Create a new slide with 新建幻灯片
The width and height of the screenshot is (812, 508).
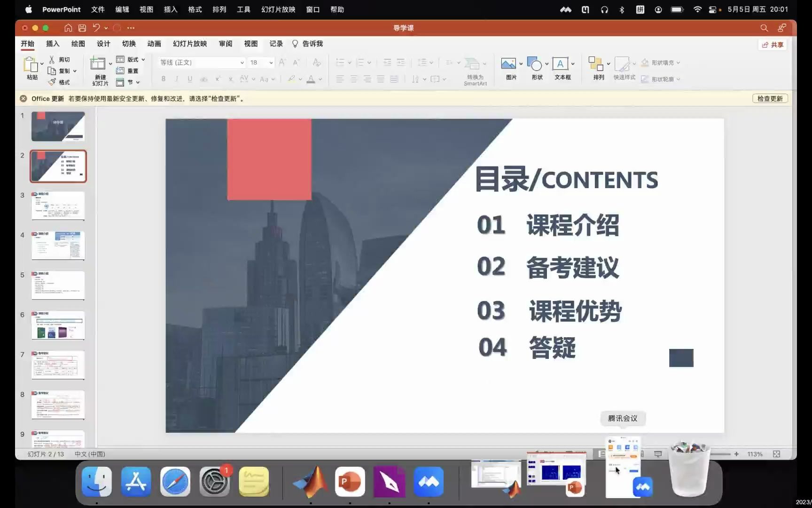[99, 70]
